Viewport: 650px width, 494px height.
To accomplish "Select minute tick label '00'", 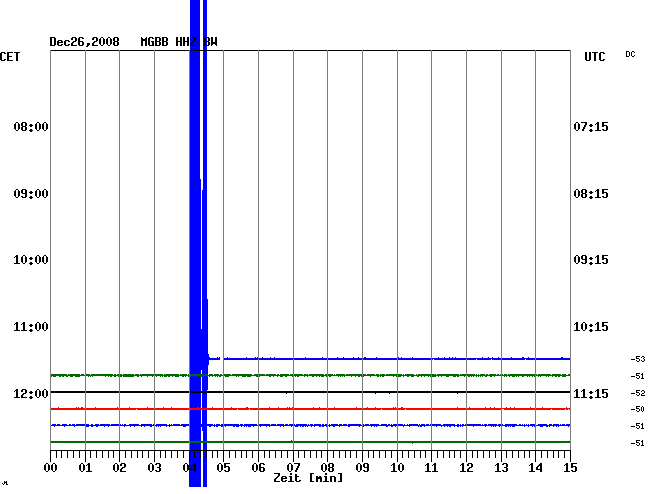I will [x=51, y=467].
